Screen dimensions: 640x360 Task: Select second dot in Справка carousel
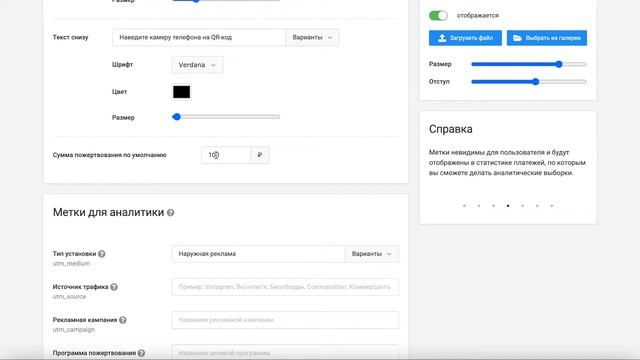coord(479,206)
